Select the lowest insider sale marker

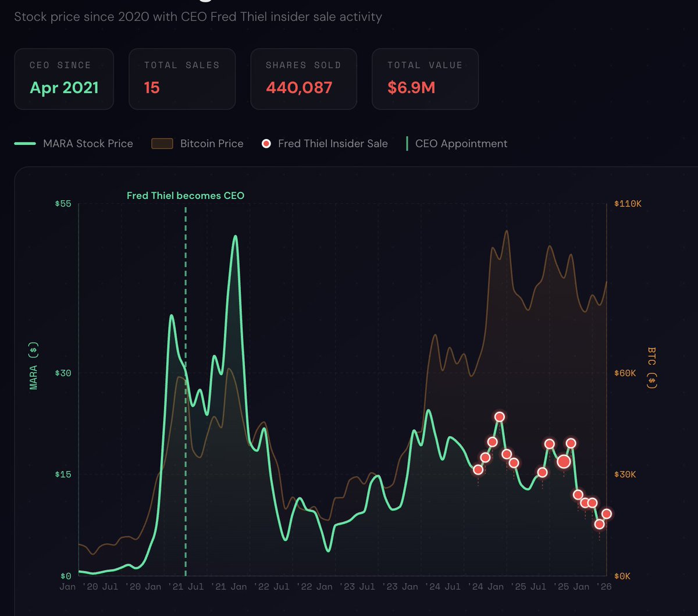(600, 524)
